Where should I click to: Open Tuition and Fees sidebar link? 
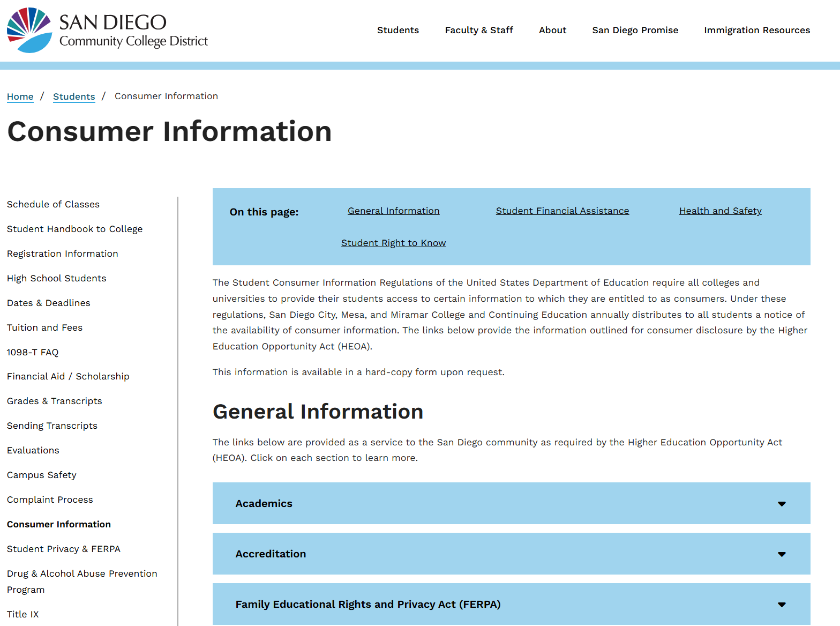coord(45,327)
